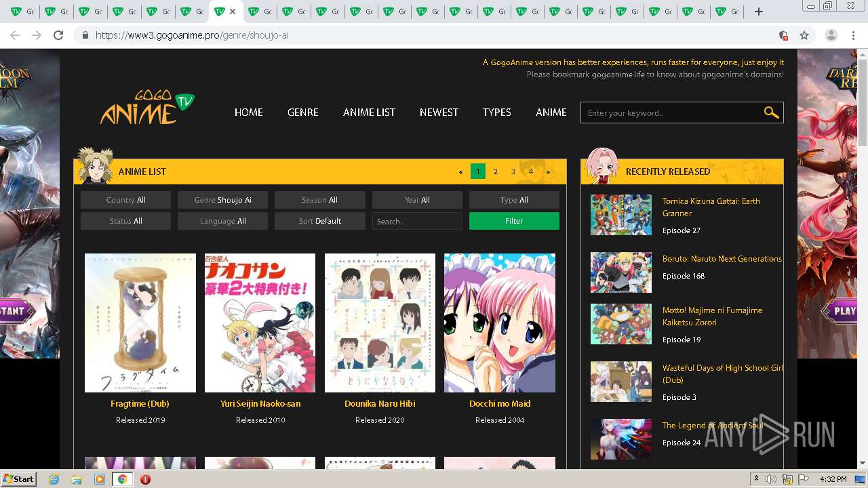Go to page 2 of anime list
This screenshot has height=488, width=868.
pos(496,171)
